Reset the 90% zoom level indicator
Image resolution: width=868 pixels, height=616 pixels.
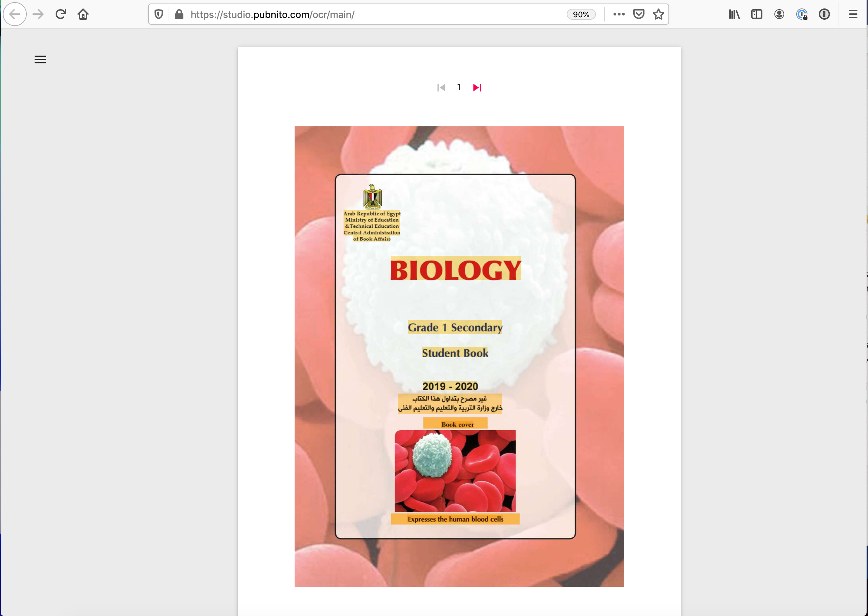point(581,14)
